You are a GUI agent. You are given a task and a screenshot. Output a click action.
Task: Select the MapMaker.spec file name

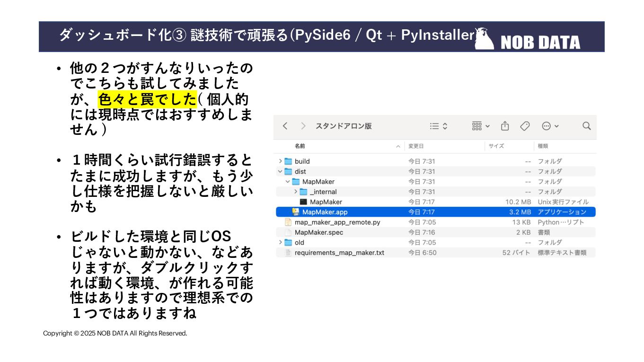[319, 232]
